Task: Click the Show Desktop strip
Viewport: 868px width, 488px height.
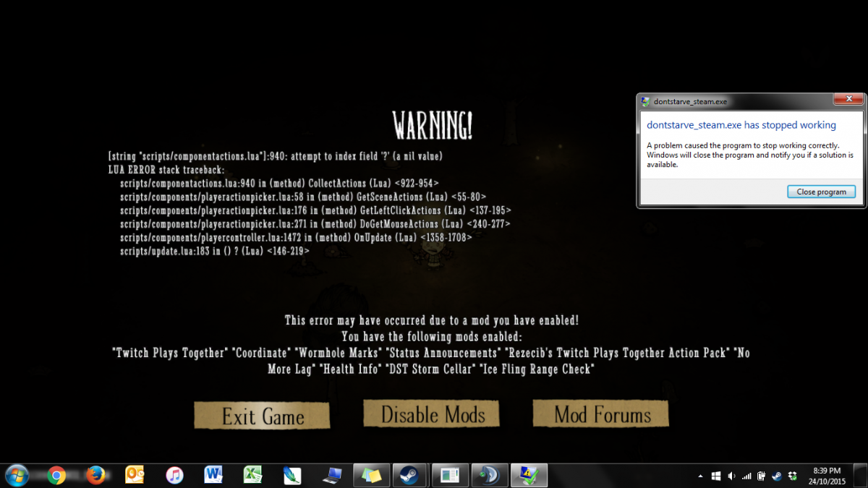Action: point(864,475)
